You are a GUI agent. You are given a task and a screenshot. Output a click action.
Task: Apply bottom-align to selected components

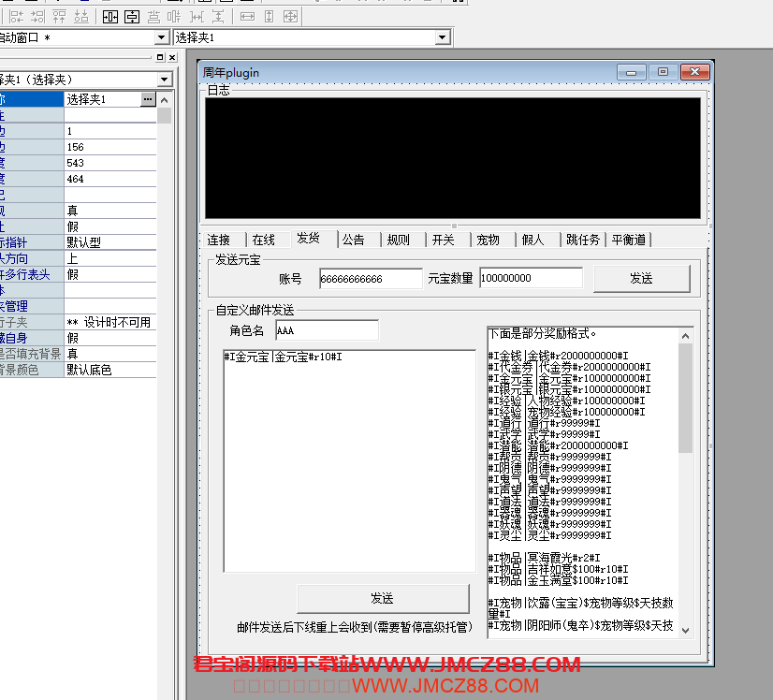(81, 17)
